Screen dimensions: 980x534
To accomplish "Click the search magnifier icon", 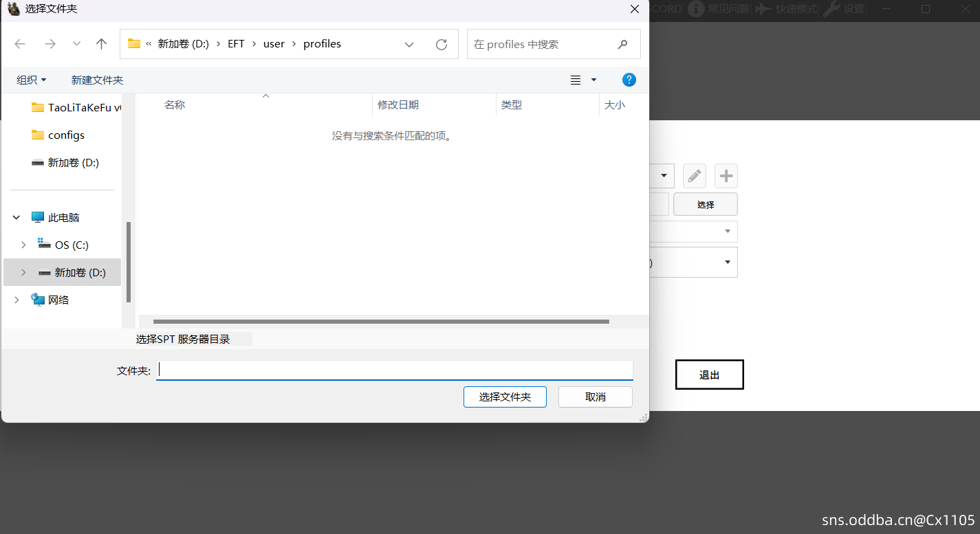I will click(x=622, y=44).
